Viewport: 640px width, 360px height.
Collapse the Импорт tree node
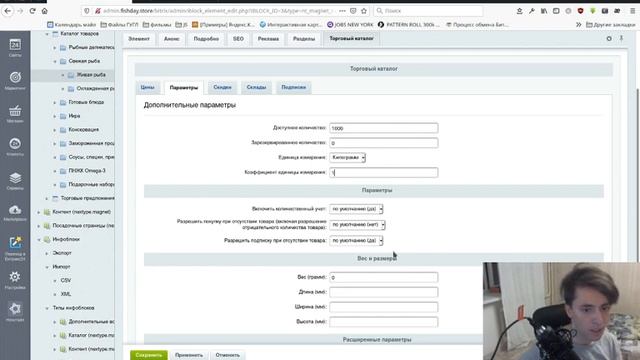point(47,267)
